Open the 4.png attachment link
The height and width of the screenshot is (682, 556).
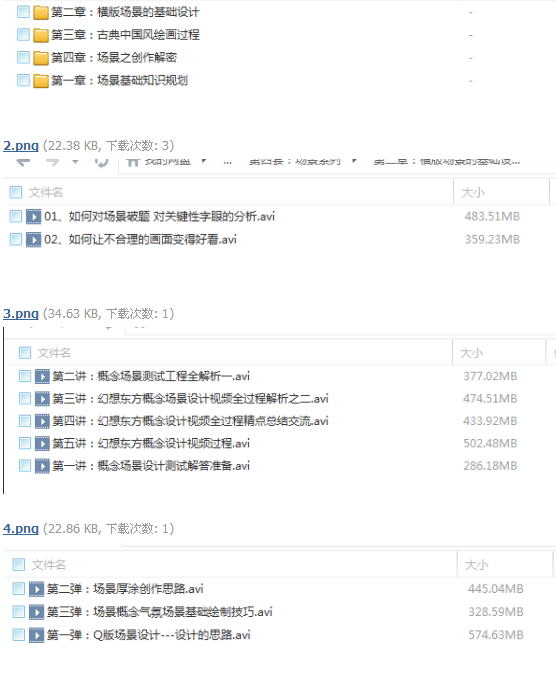click(21, 528)
